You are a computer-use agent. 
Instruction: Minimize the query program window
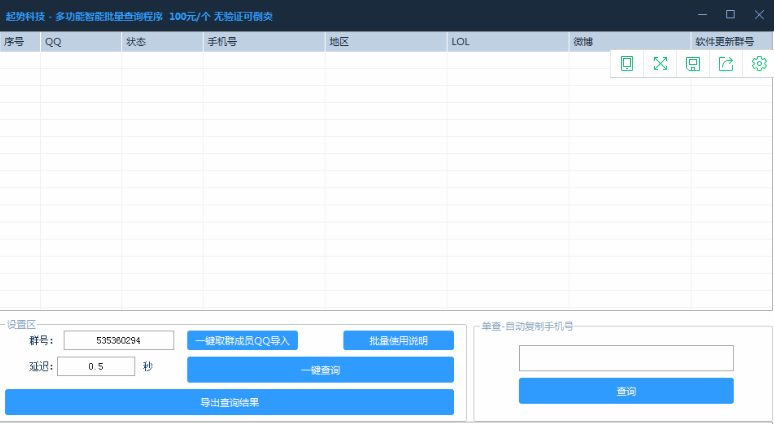coord(704,14)
